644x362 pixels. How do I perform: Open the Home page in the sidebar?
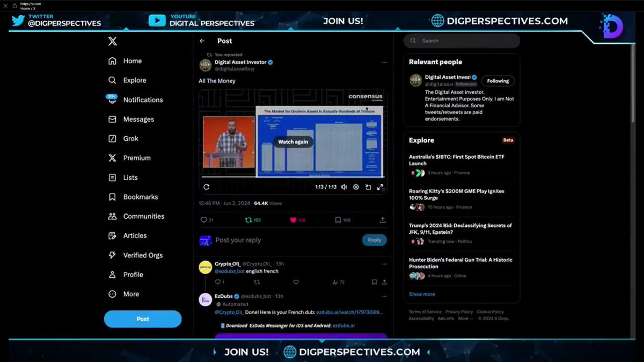click(x=125, y=61)
